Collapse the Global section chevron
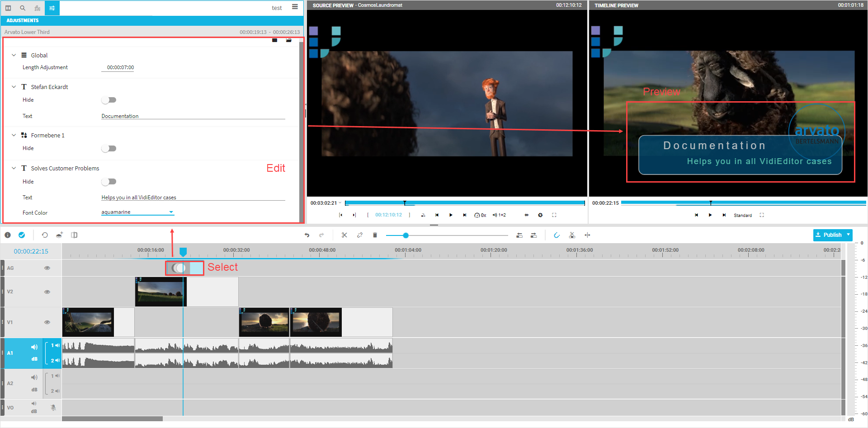 tap(14, 55)
